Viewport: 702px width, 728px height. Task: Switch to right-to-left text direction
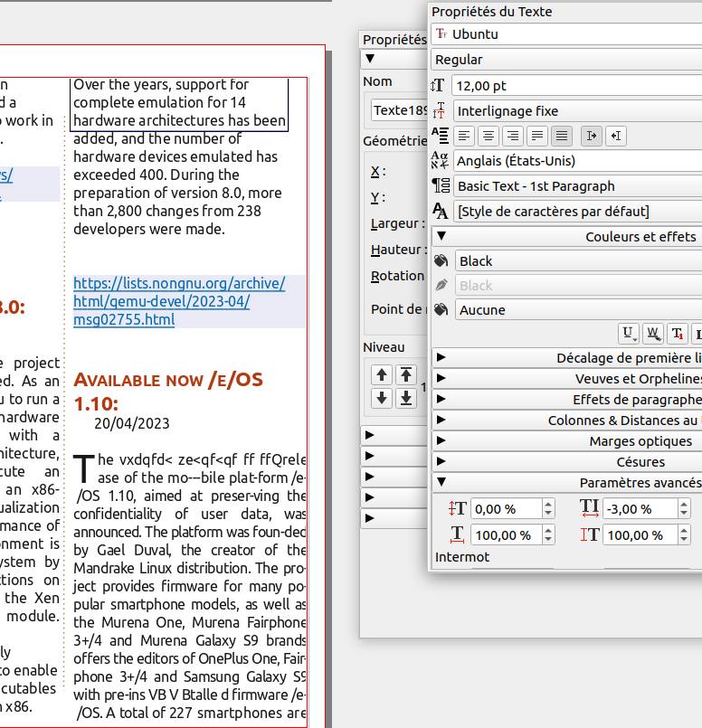tap(616, 136)
